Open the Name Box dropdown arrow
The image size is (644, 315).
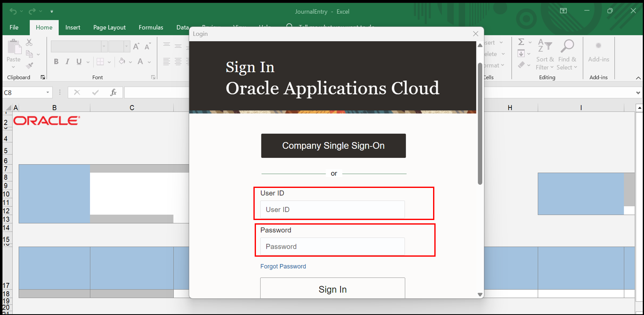point(48,92)
